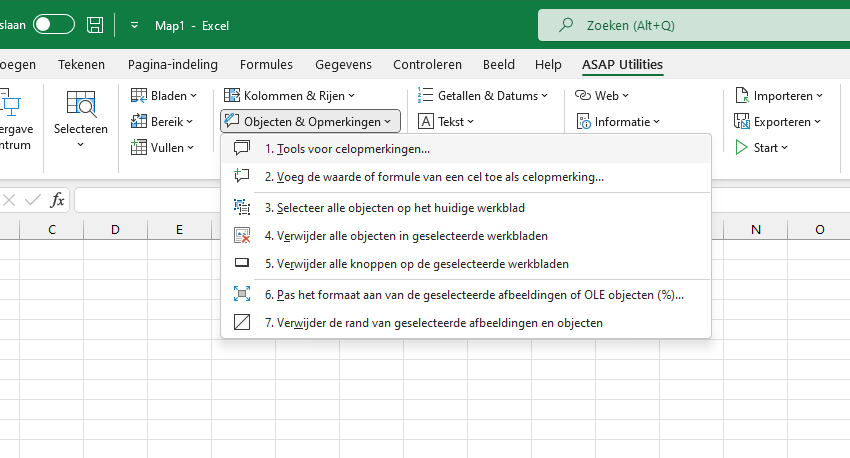
Task: Click the Bereik range icon
Action: click(139, 121)
